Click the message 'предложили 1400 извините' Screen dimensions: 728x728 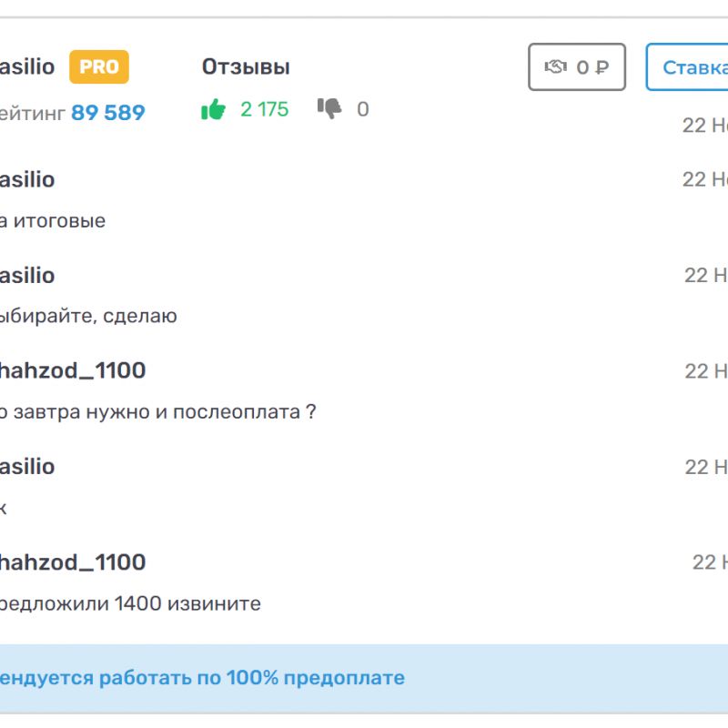pyautogui.click(x=130, y=603)
